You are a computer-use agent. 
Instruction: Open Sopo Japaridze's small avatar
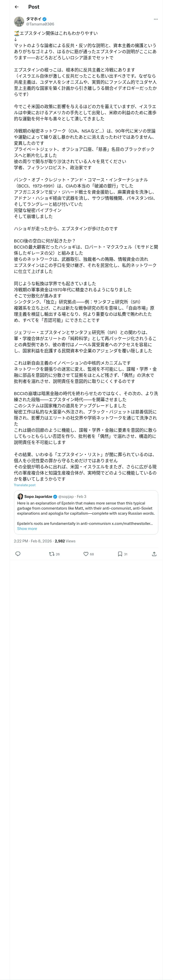click(x=20, y=496)
